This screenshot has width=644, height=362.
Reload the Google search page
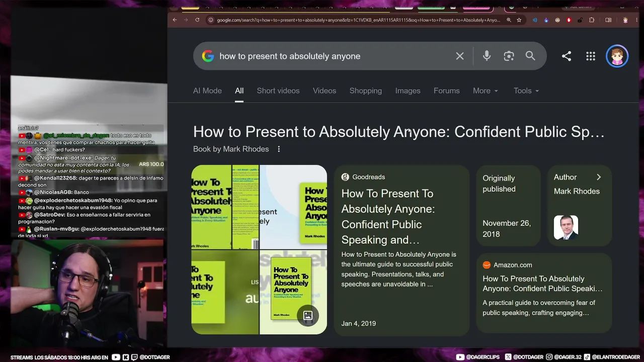coord(197,20)
